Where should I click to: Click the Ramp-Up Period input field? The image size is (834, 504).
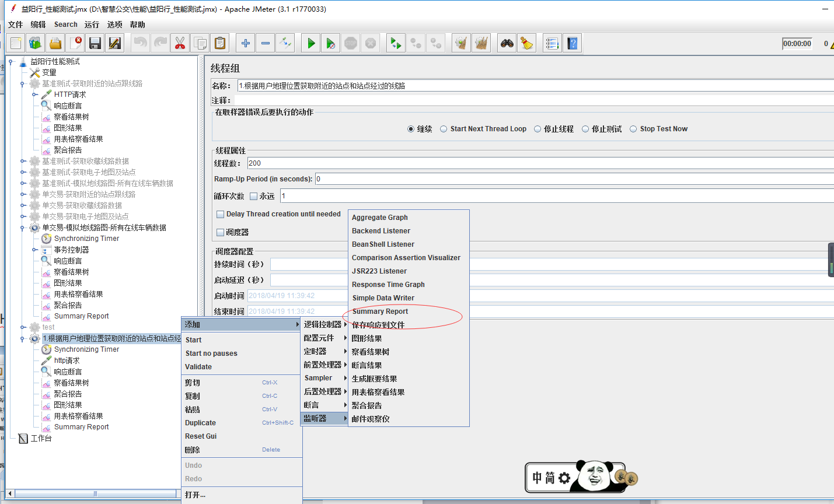point(574,179)
